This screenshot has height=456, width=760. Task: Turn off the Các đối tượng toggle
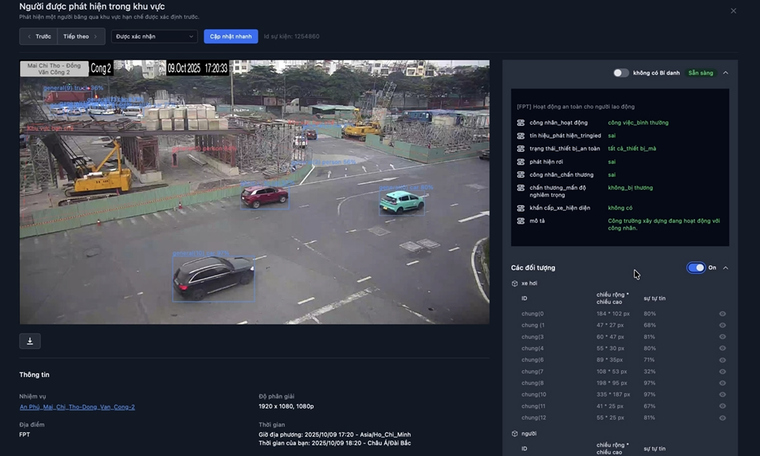pos(695,268)
